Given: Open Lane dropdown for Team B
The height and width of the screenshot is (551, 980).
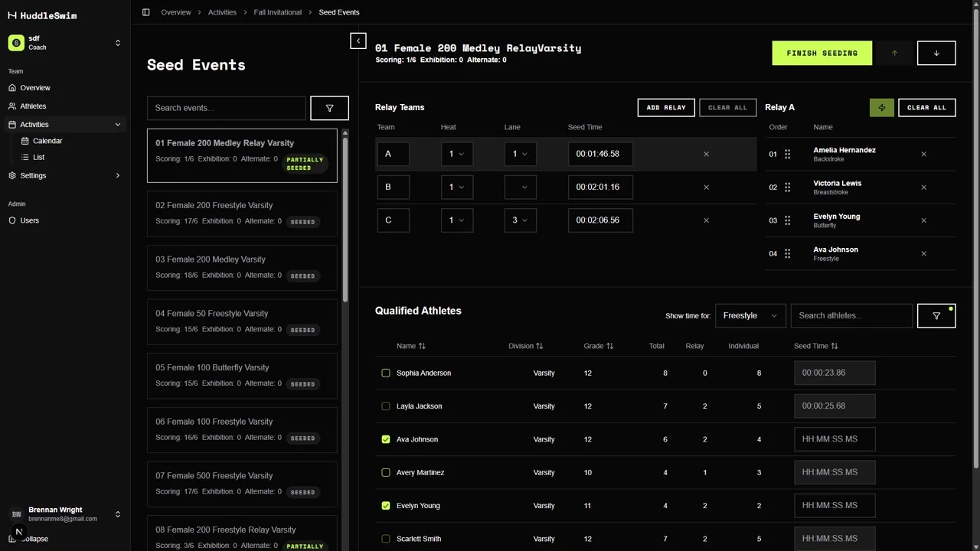Looking at the screenshot, I should pyautogui.click(x=520, y=187).
